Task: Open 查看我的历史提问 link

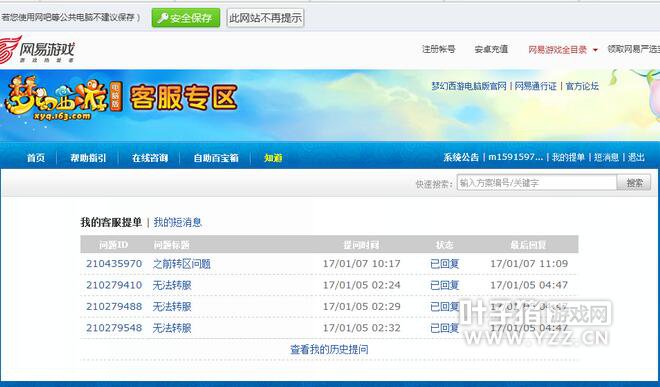Action: (x=329, y=349)
